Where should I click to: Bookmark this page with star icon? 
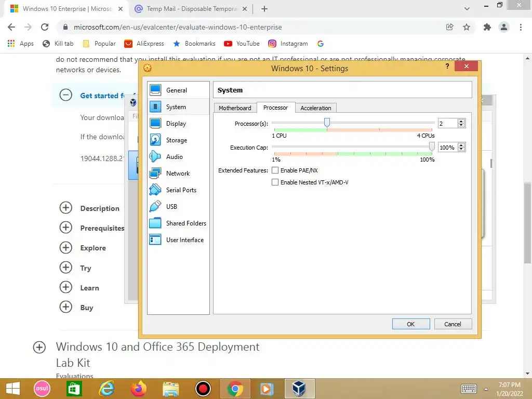coord(467,27)
